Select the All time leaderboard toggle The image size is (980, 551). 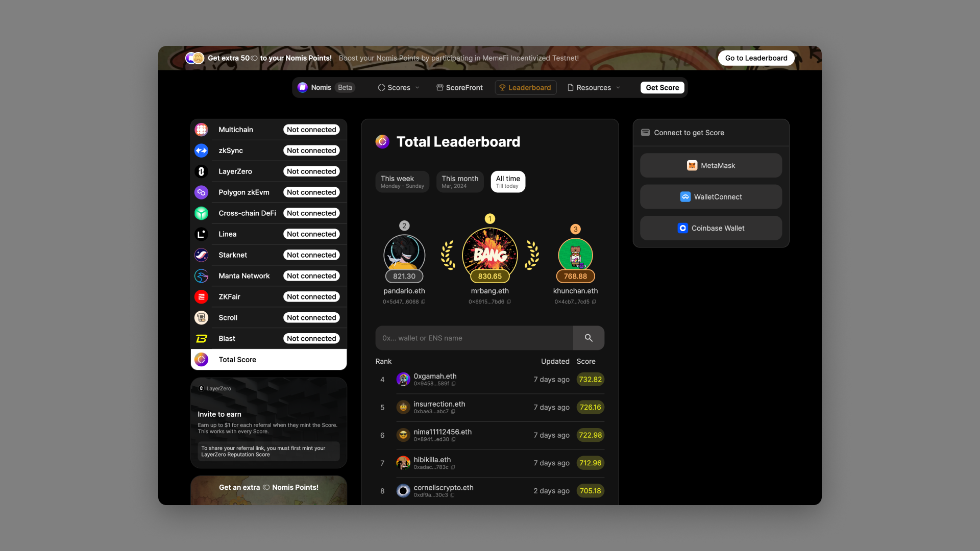pos(507,182)
